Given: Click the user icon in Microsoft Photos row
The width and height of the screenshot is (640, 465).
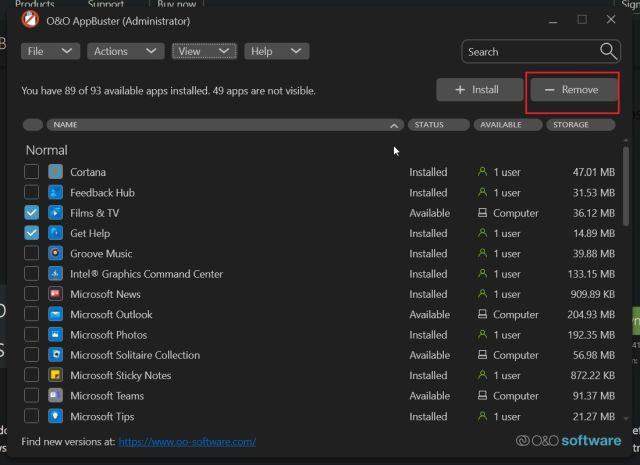Looking at the screenshot, I should pyautogui.click(x=482, y=334).
